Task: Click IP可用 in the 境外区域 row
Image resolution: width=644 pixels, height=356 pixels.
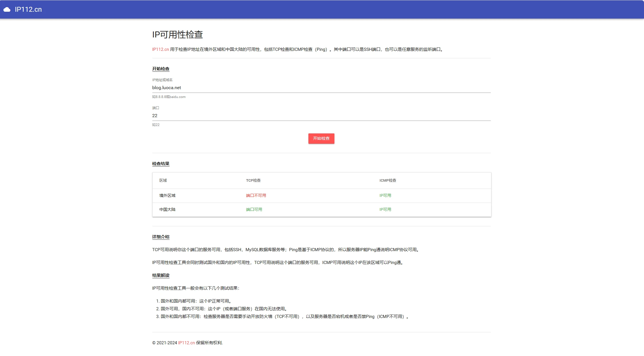Action: pos(385,195)
